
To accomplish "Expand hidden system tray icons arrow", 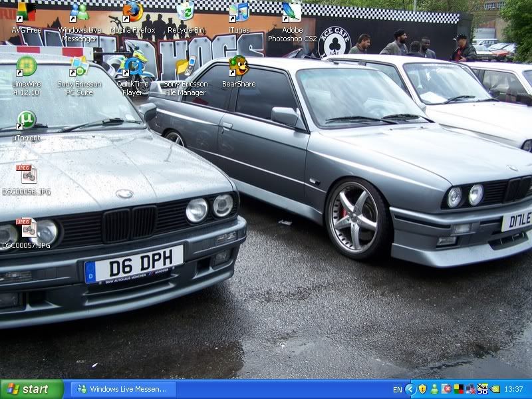I will click(x=410, y=389).
